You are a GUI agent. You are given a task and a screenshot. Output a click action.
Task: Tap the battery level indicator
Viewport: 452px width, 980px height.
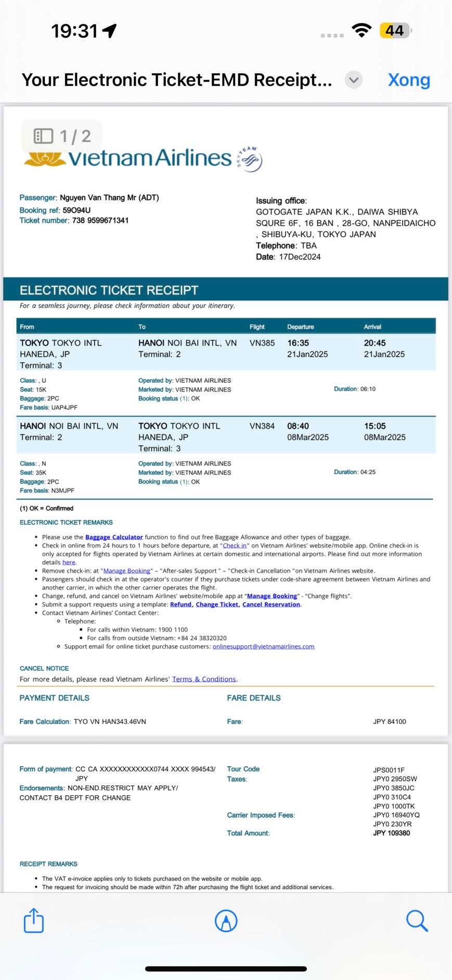[x=395, y=31]
